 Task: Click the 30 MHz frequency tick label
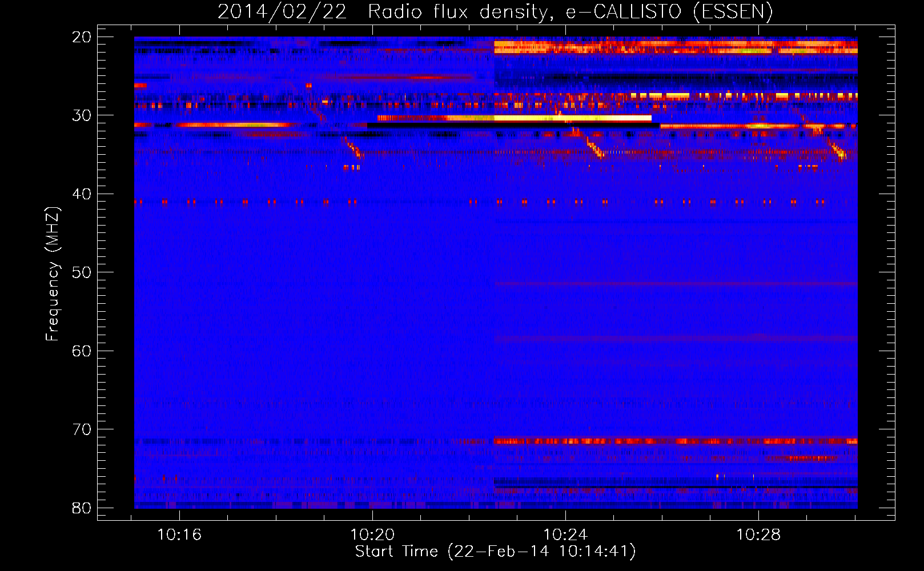[x=82, y=115]
